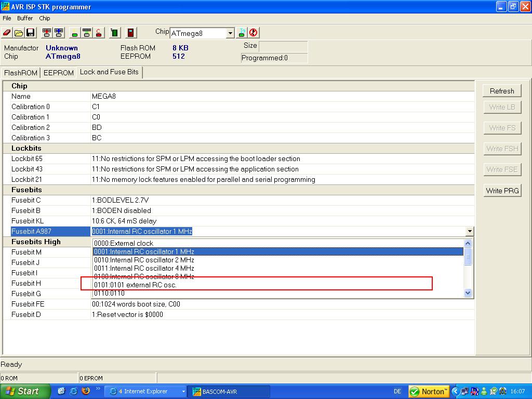Click the red eraser clear-buffer icon
Image resolution: width=532 pixels, height=399 pixels.
[x=7, y=33]
